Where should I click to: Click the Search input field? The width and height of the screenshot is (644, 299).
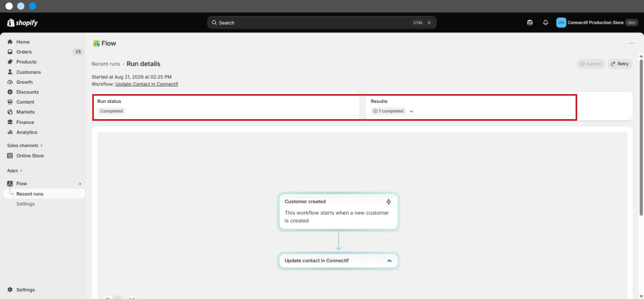pyautogui.click(x=322, y=23)
